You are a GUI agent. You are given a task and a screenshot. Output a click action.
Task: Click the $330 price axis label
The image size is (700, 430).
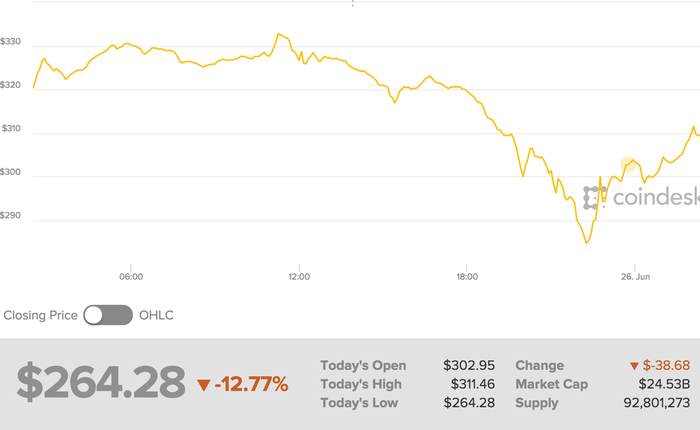(12, 42)
